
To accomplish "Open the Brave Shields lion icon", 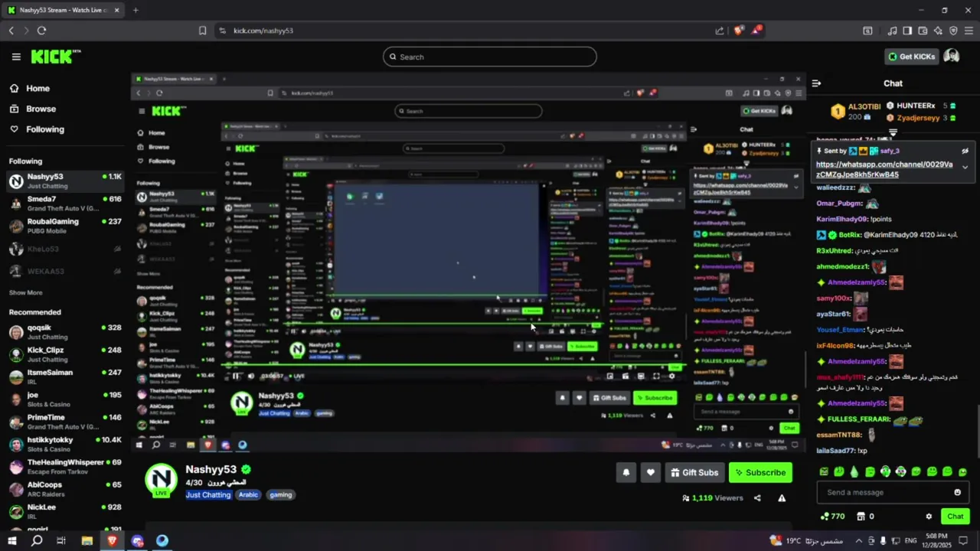I will pos(738,31).
